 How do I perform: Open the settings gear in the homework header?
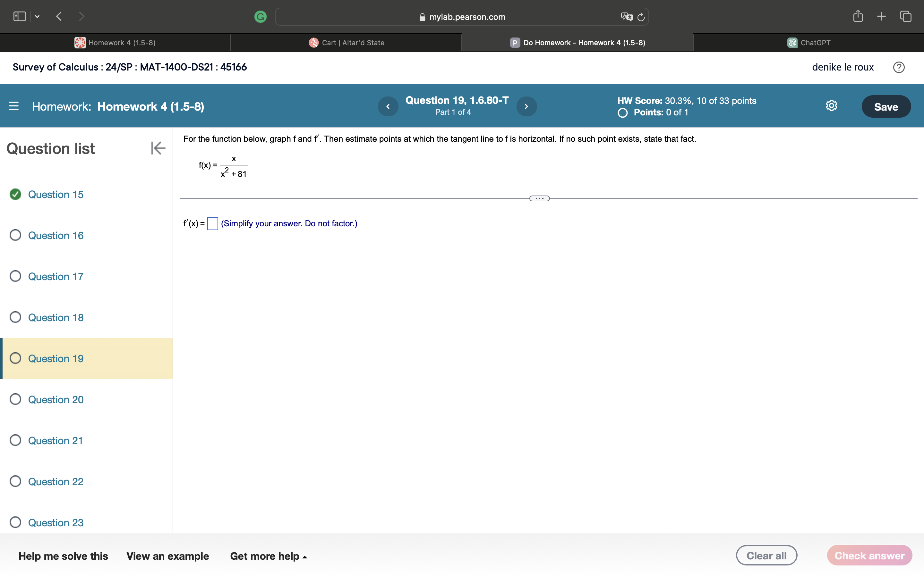831,106
